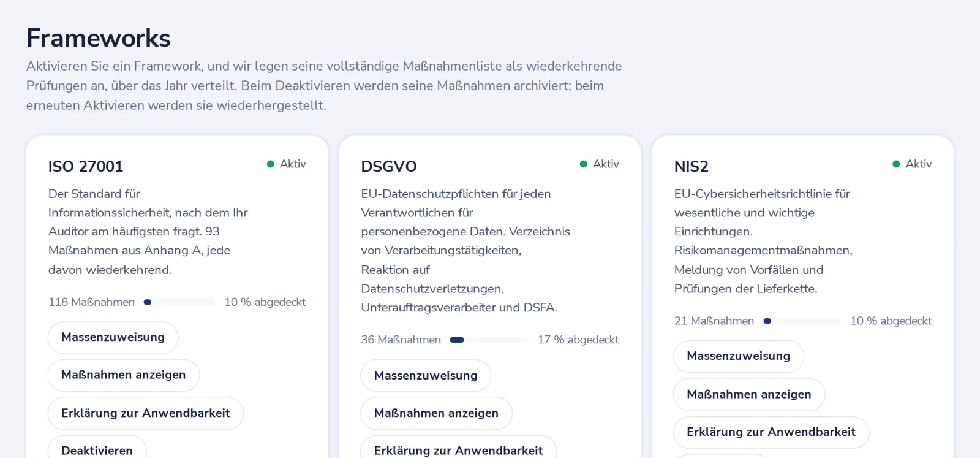The image size is (980, 458).
Task: Click the Aktiv status on the ISO 27001 card
Action: pyautogui.click(x=287, y=164)
